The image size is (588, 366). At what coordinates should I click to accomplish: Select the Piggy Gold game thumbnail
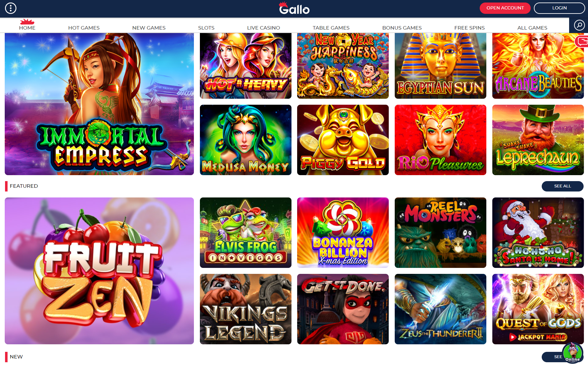[x=343, y=140]
